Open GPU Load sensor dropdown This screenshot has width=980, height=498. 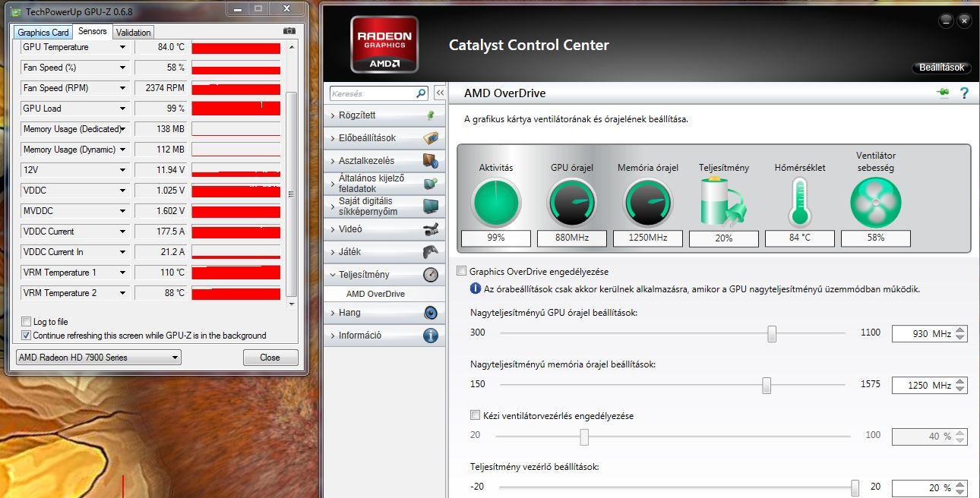coord(122,109)
